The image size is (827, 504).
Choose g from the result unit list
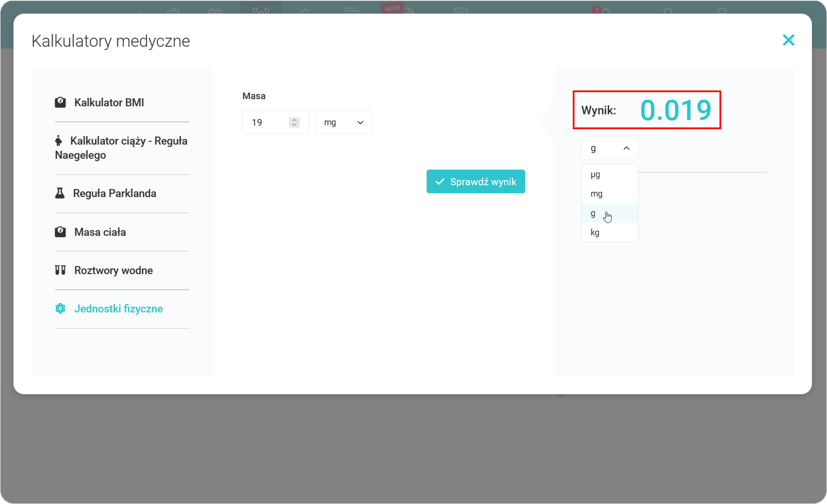coord(610,213)
